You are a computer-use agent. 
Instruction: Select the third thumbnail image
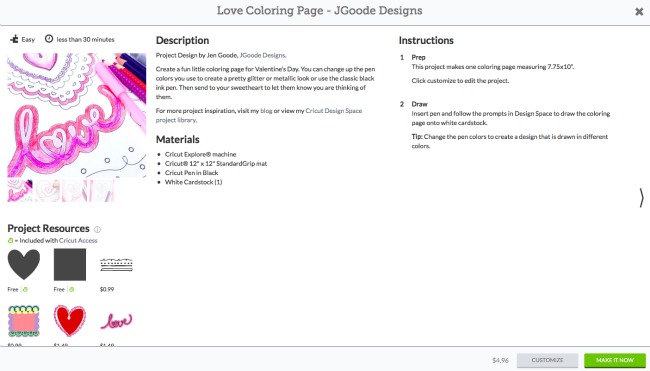click(75, 191)
